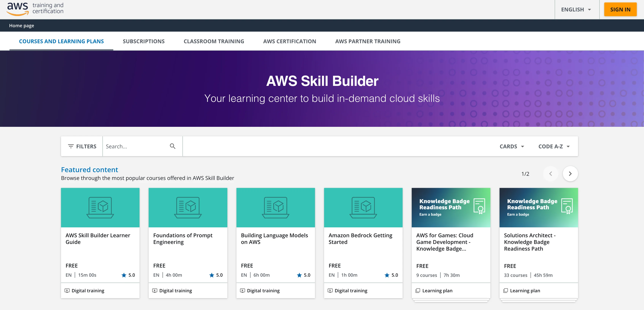This screenshot has width=644, height=310.
Task: Open the CODE A-Z sorting dropdown
Action: [554, 146]
